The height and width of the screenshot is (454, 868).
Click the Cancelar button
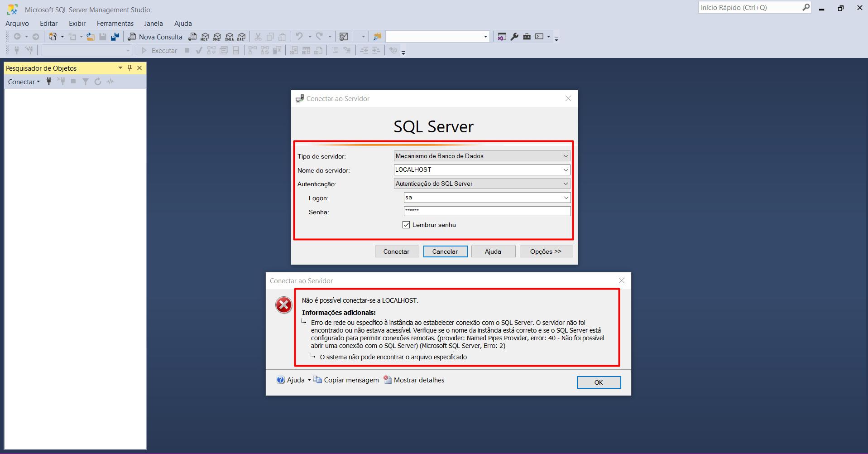tap(445, 251)
